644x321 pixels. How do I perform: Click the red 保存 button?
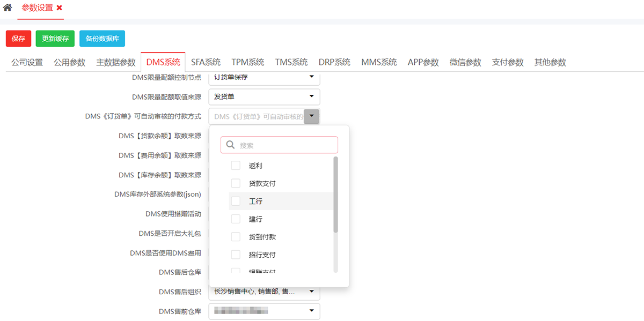tap(18, 39)
